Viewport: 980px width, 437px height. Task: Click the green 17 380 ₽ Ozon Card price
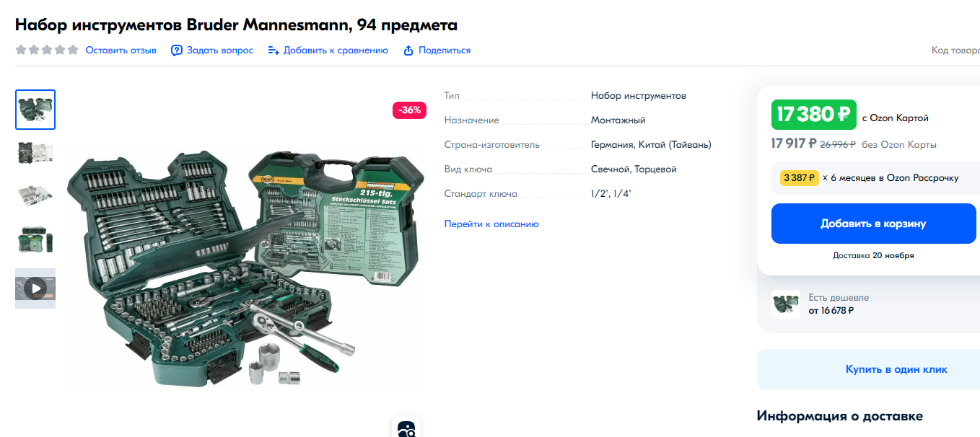pyautogui.click(x=814, y=115)
